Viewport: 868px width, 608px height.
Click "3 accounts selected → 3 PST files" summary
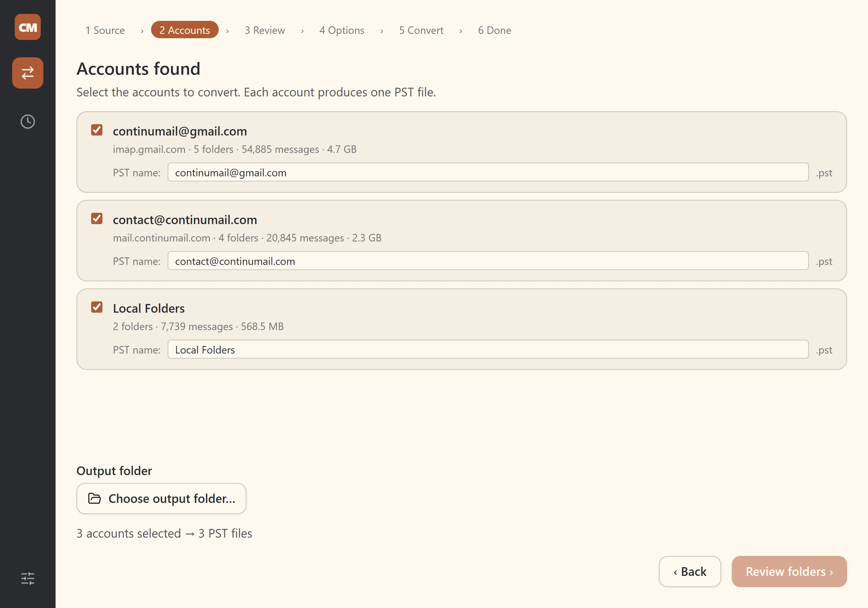tap(164, 533)
